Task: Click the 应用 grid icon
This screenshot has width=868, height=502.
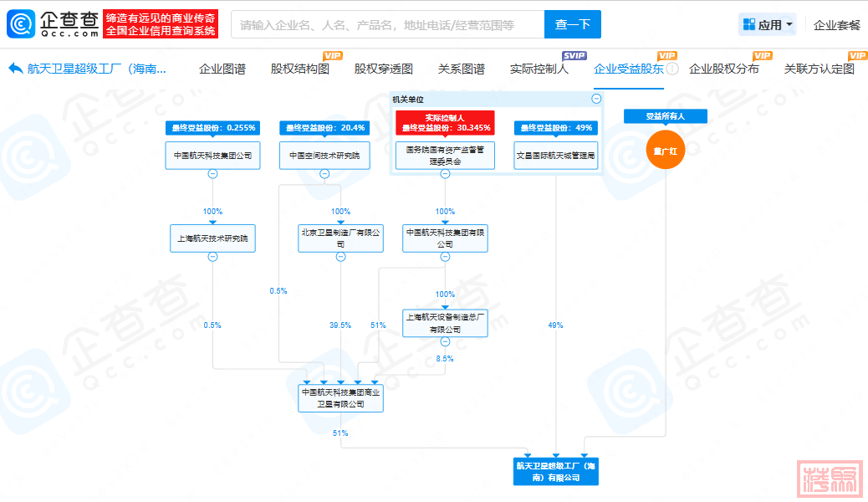Action: (749, 24)
